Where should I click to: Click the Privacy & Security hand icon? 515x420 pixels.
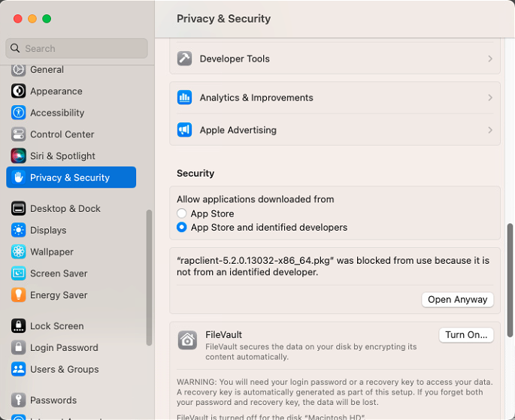click(x=18, y=177)
